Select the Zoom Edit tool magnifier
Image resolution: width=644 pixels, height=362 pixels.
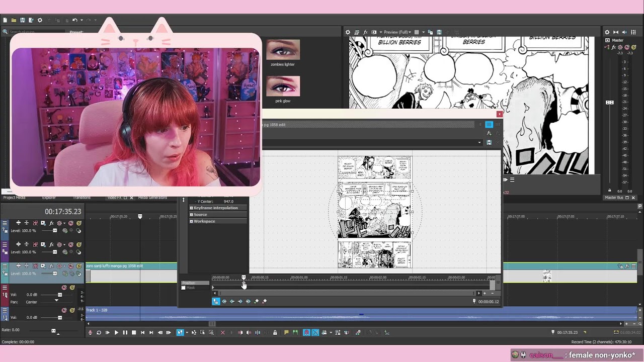211,332
